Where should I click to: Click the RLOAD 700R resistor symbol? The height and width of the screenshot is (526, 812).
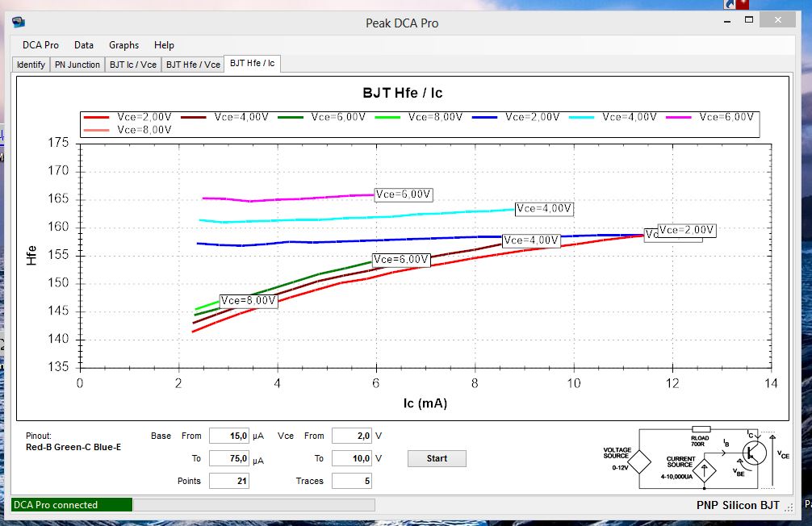point(701,429)
